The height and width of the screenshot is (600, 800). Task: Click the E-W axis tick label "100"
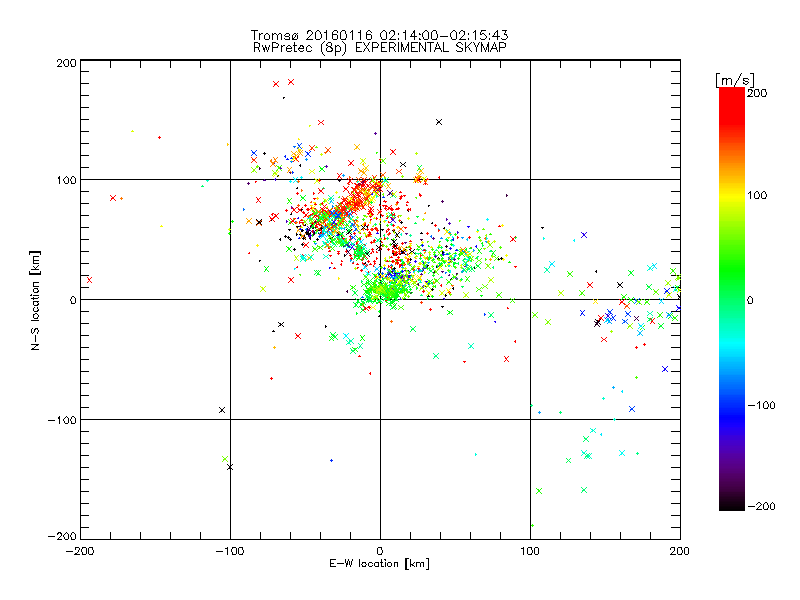coord(530,551)
